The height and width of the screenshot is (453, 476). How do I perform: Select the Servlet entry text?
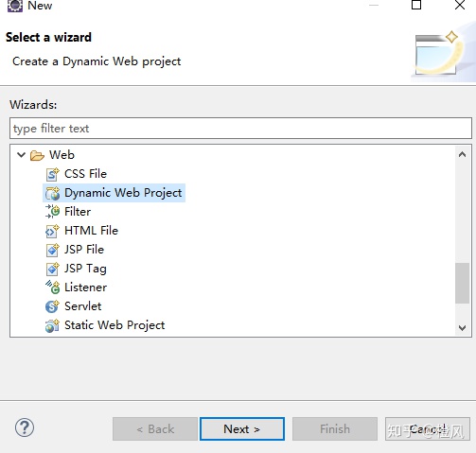click(x=83, y=306)
